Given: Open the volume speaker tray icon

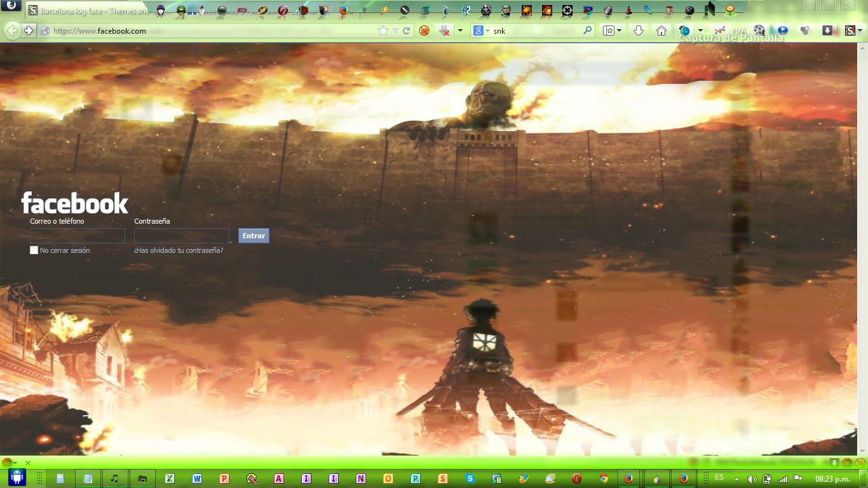Looking at the screenshot, I should click(x=752, y=479).
